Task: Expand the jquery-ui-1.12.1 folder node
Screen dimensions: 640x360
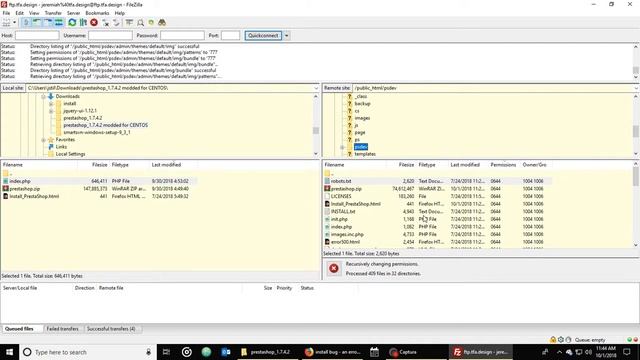Action: [51, 111]
